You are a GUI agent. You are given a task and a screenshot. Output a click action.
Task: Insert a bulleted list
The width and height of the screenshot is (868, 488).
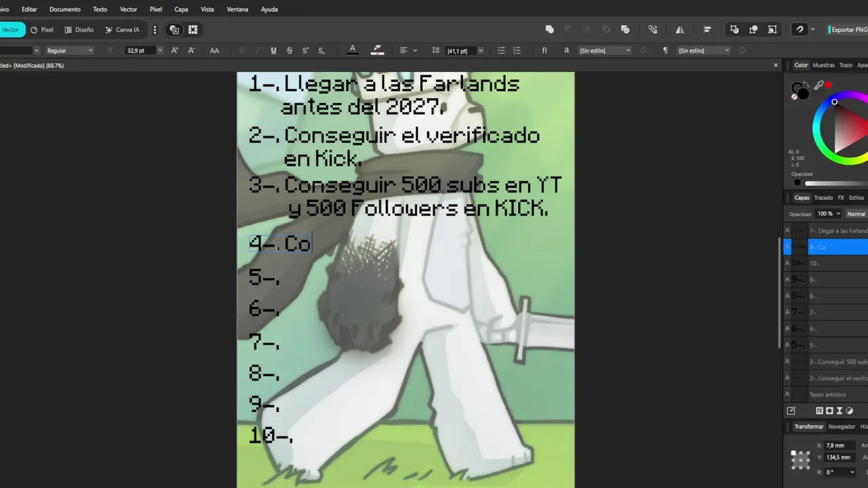click(x=501, y=51)
